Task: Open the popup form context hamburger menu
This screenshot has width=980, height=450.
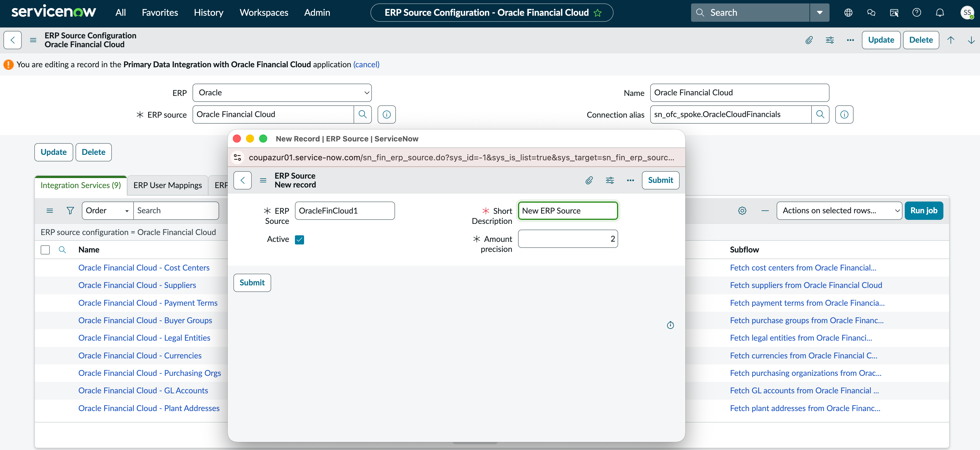Action: tap(263, 180)
